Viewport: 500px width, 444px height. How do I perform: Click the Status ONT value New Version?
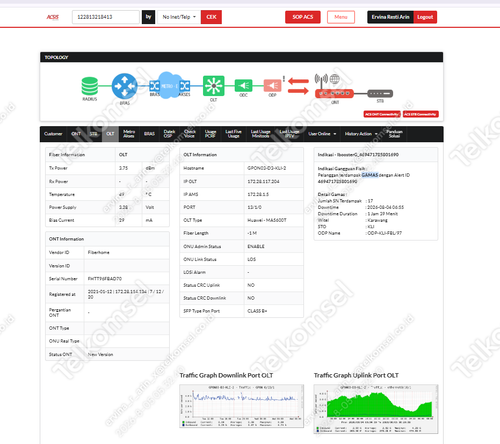pyautogui.click(x=100, y=354)
